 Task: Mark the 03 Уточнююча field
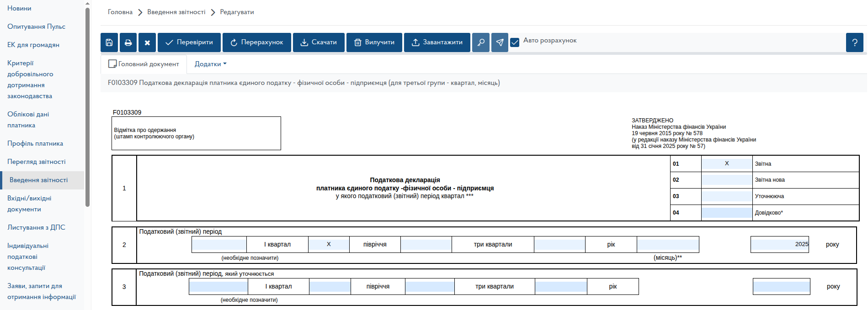coord(726,196)
